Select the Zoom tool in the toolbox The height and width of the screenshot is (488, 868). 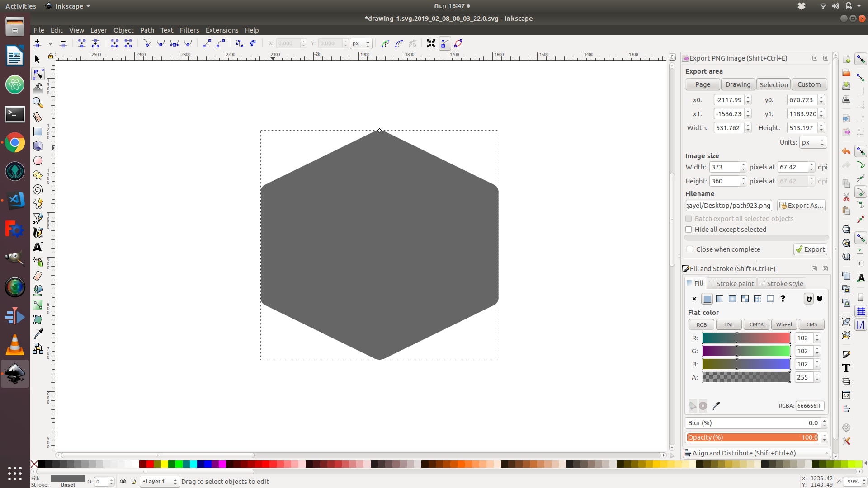(38, 103)
